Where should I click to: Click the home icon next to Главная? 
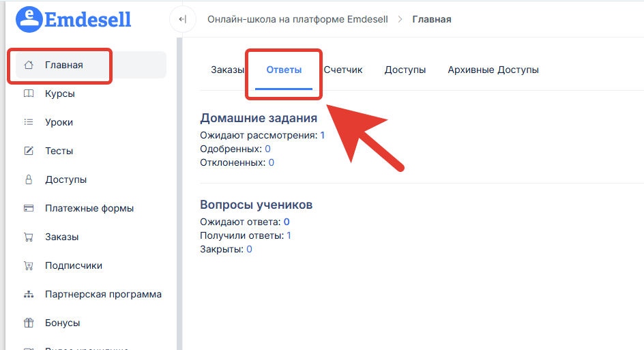click(x=29, y=65)
